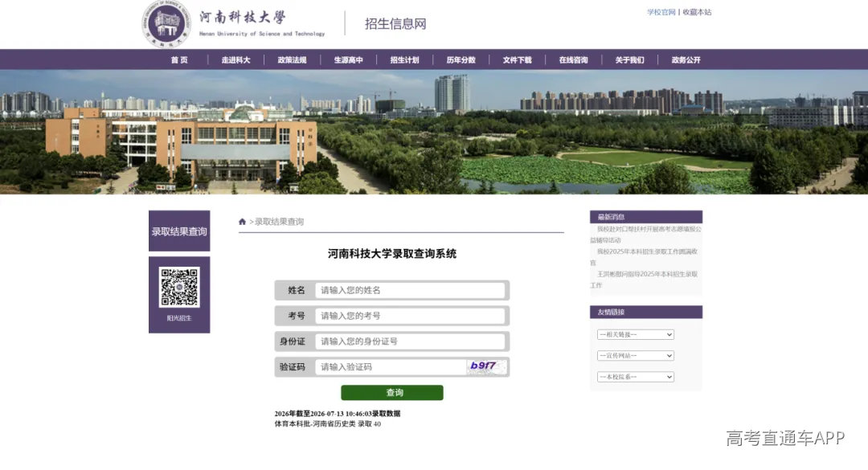868x470 pixels.
Task: Expand the 宣传网站 dropdown
Action: [x=636, y=355]
